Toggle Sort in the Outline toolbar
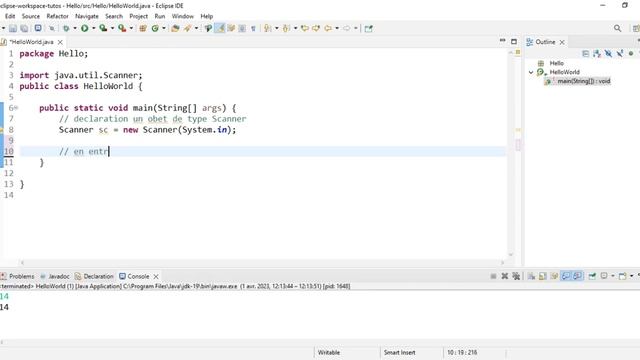The image size is (640, 360). 597,53
